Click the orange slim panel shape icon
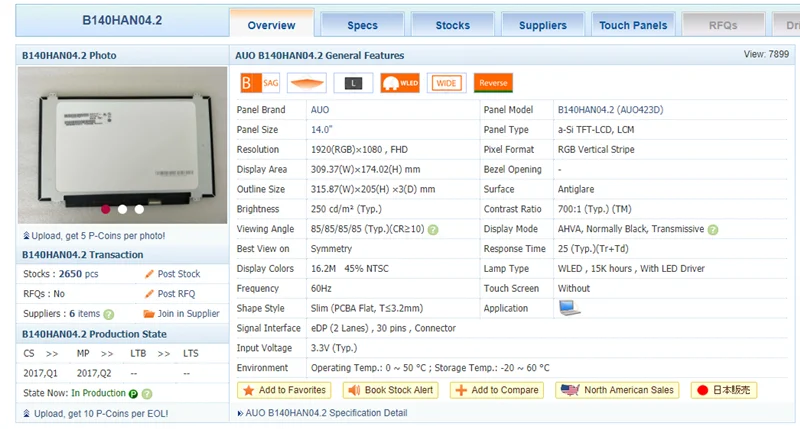The height and width of the screenshot is (429, 800). (307, 83)
